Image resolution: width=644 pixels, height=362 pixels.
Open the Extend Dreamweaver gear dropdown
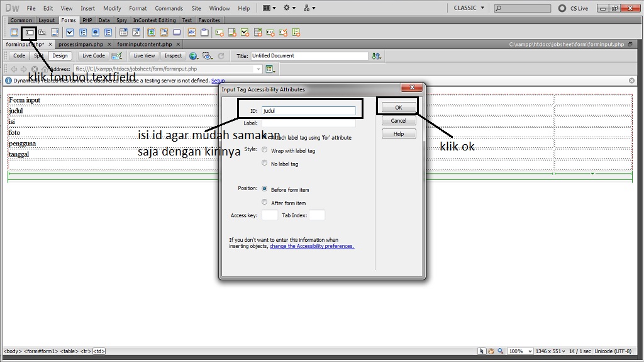tap(289, 8)
